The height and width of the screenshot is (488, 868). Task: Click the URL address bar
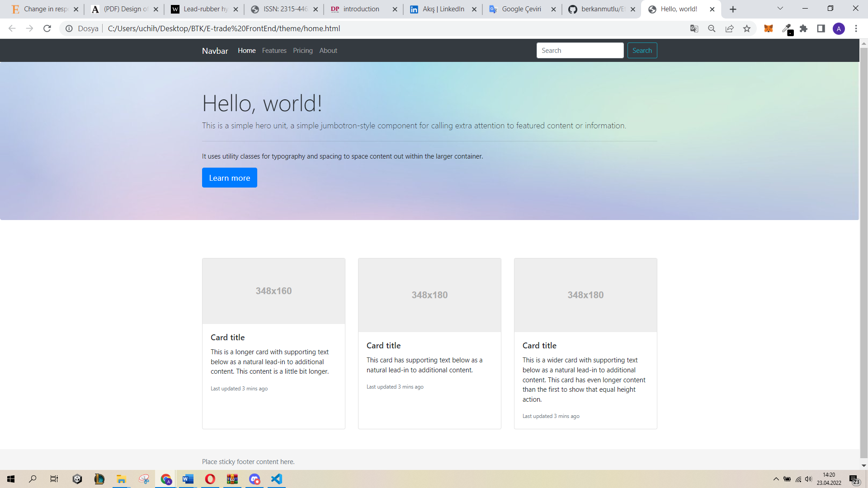[x=393, y=28]
